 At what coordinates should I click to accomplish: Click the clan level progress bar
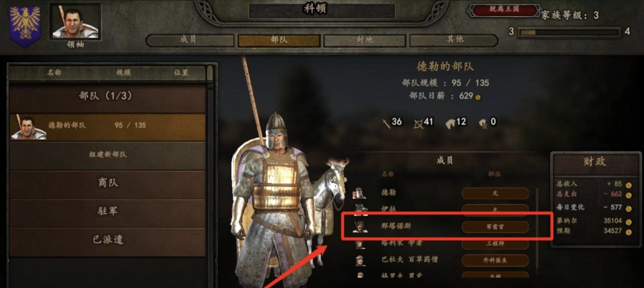coord(569,32)
